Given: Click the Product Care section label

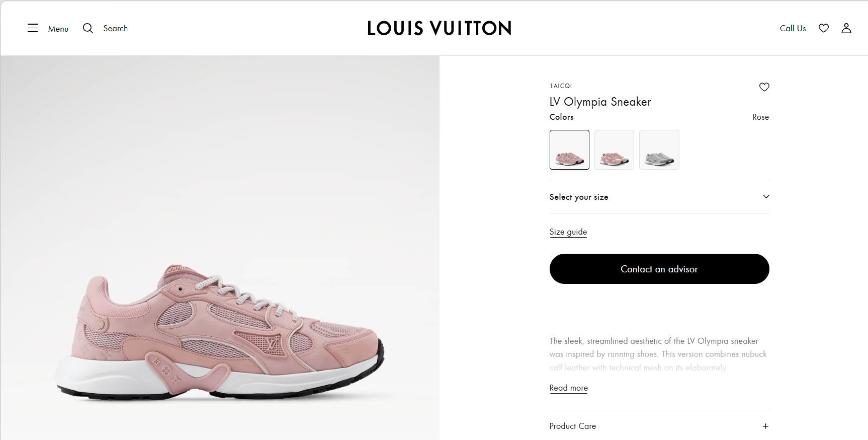Looking at the screenshot, I should pos(572,426).
